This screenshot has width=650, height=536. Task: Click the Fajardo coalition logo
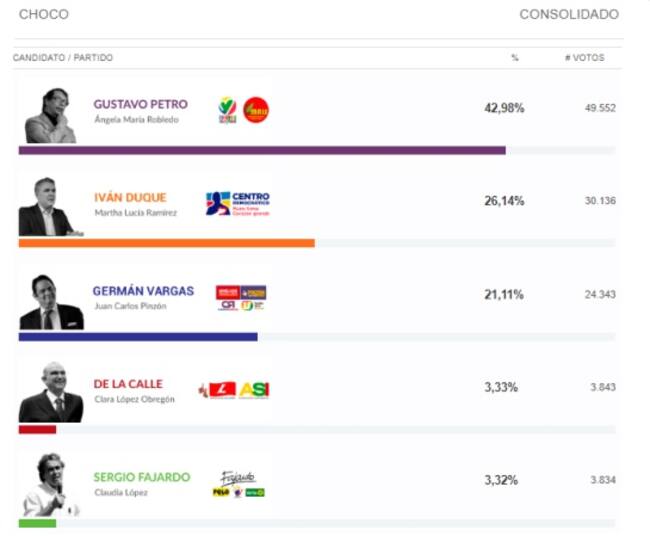pyautogui.click(x=238, y=484)
